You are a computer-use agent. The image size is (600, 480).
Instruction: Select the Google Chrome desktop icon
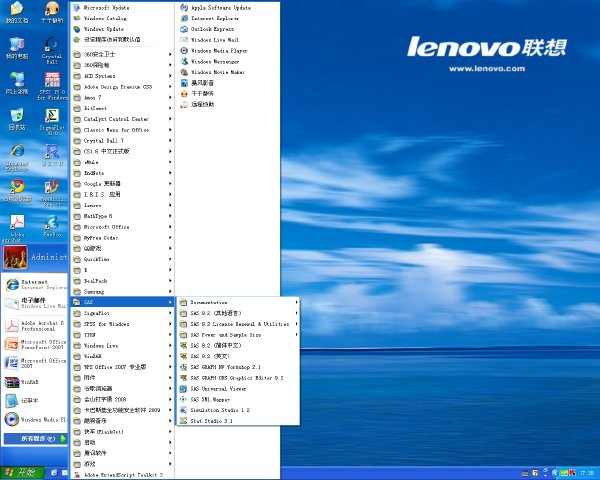pos(17,191)
